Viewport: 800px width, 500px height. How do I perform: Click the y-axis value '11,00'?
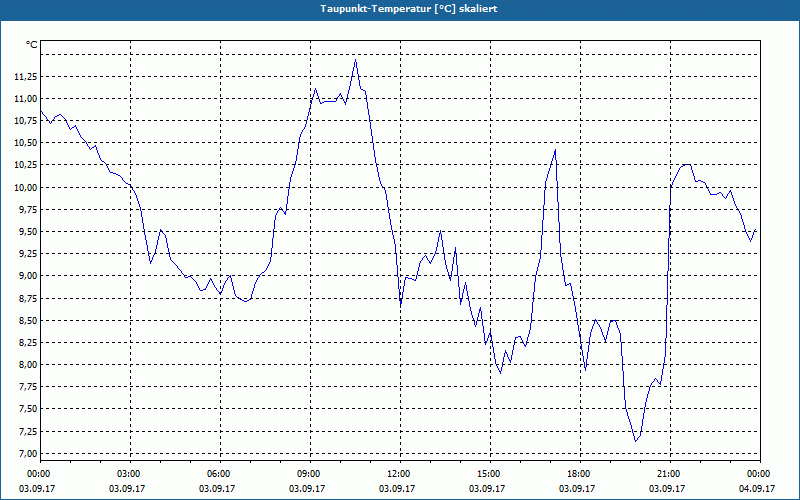25,98
